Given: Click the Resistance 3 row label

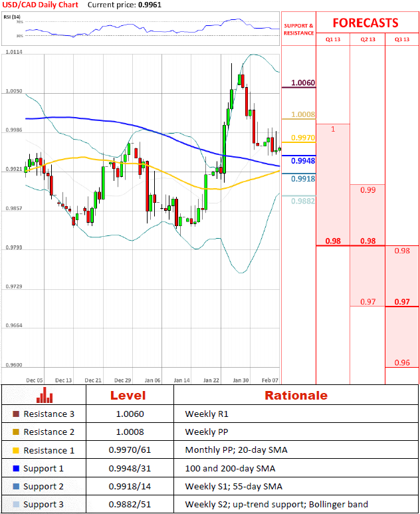Looking at the screenshot, I should tap(49, 414).
